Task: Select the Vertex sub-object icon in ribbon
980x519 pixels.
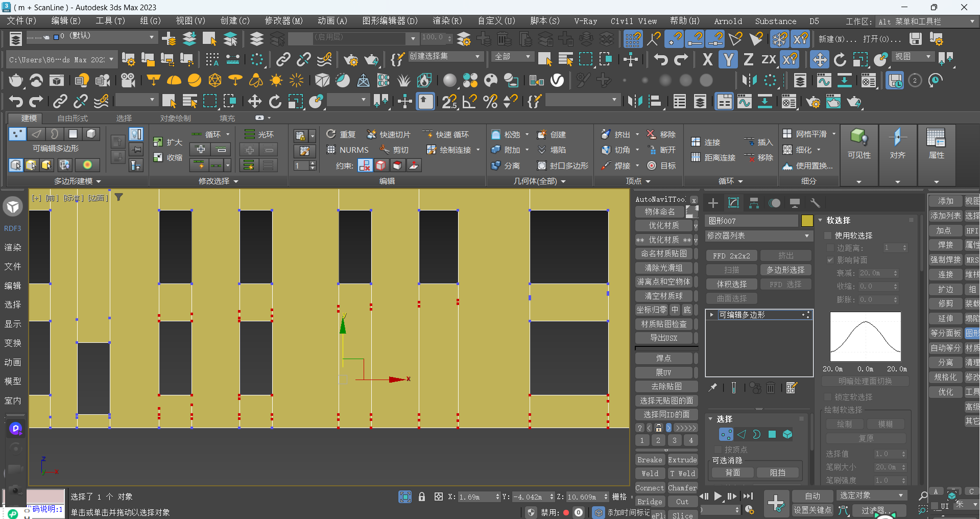Action: 17,134
